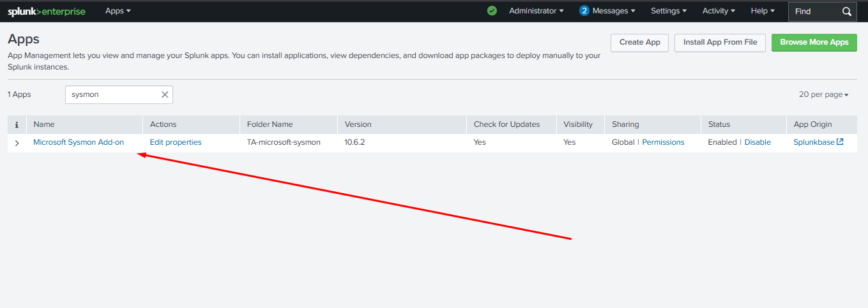Open the Activity menu

click(x=719, y=11)
